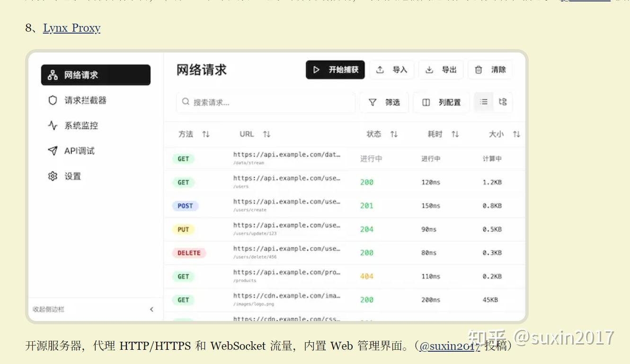
Task: Click the 导出 export icon
Action: click(x=429, y=69)
